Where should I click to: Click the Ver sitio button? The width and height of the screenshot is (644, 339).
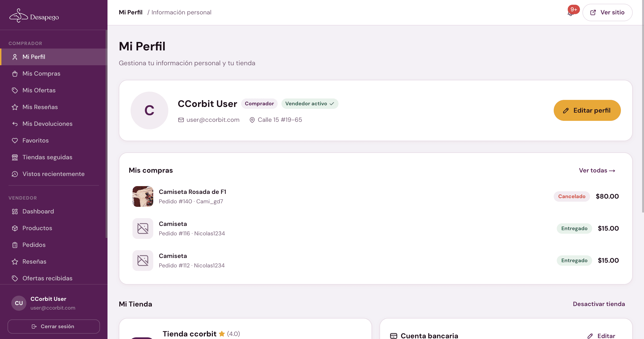(607, 12)
